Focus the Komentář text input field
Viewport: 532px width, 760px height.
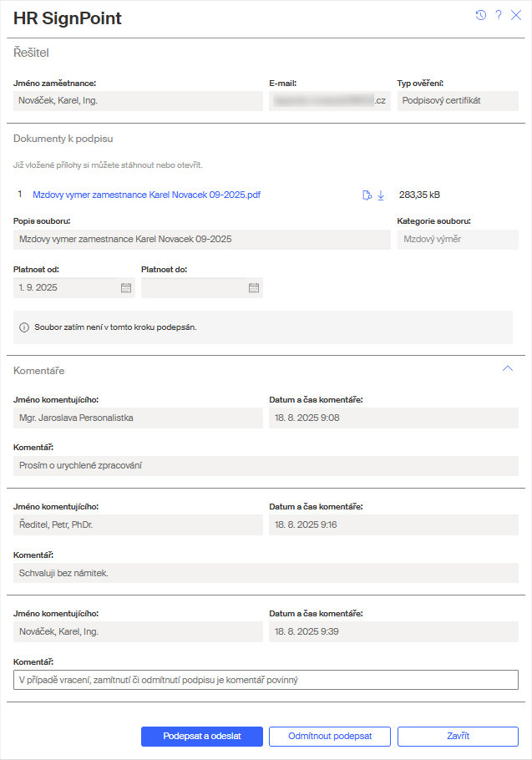(266, 680)
